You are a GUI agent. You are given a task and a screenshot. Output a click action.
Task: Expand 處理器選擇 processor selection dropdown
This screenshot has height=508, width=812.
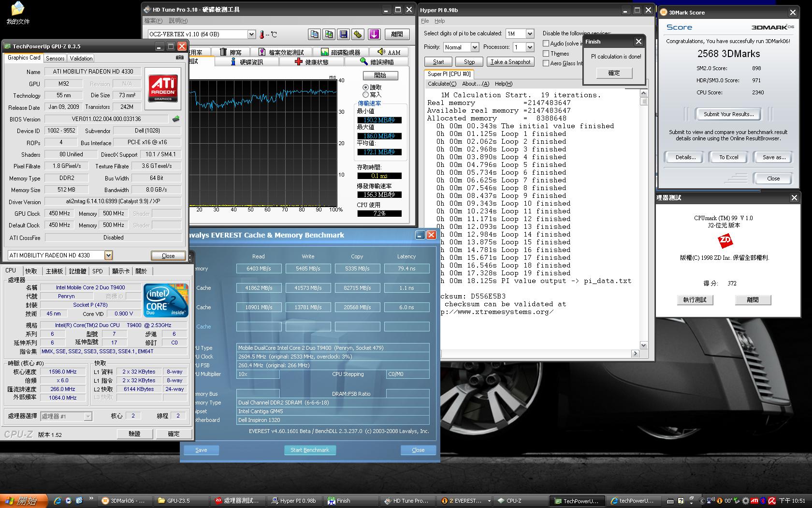point(87,416)
